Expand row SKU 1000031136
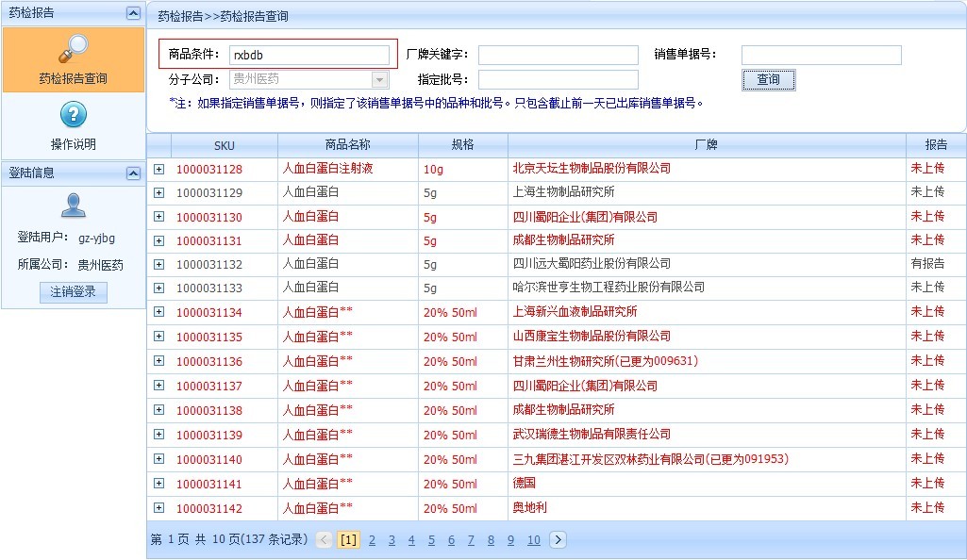This screenshot has width=967, height=560. tap(159, 360)
